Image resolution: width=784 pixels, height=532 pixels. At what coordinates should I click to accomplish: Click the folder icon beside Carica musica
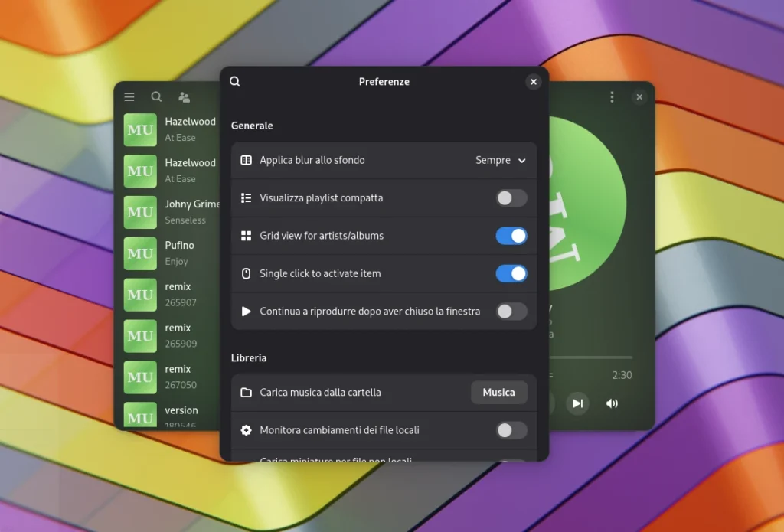point(246,393)
